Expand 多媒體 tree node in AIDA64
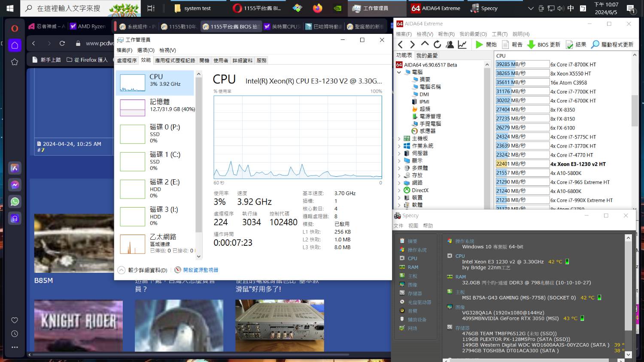Image resolution: width=644 pixels, height=362 pixels. click(399, 168)
